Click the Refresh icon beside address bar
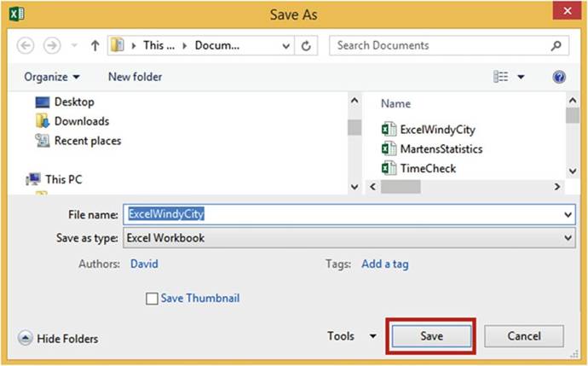 307,45
